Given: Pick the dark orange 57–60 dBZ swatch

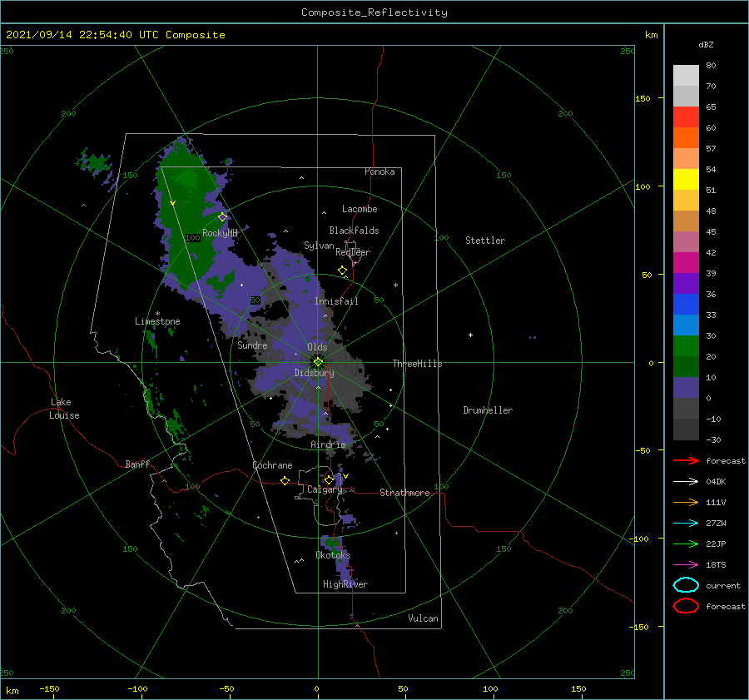Looking at the screenshot, I should point(686,137).
